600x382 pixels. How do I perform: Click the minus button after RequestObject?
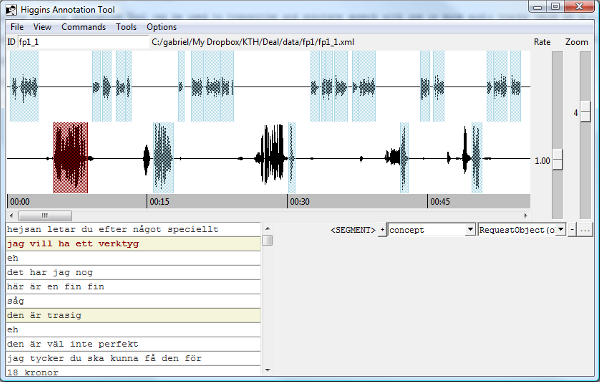(572, 230)
